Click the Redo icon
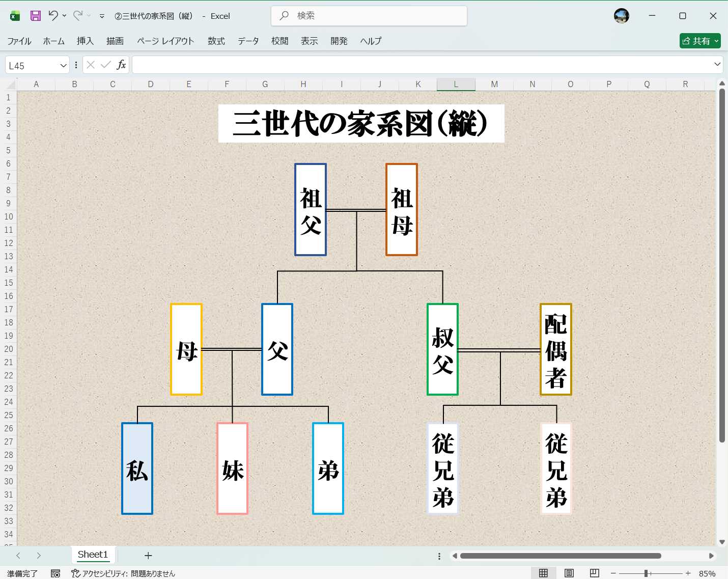 click(76, 16)
